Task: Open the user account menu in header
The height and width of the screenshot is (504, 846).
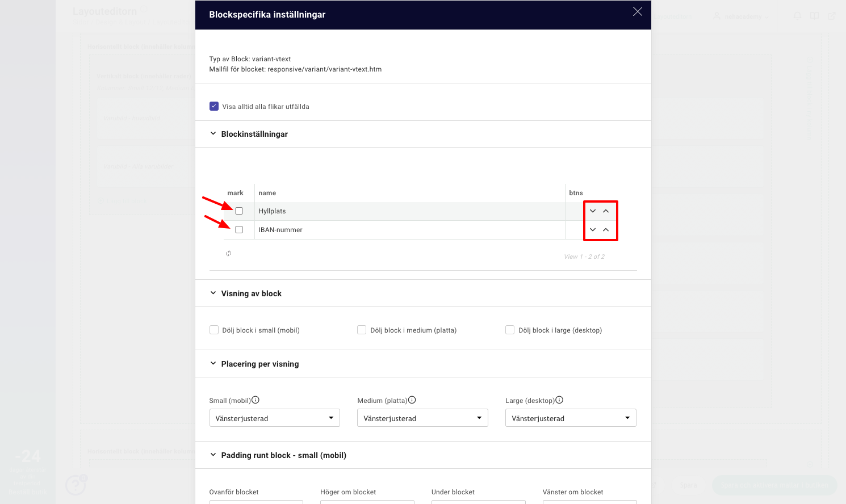Action: click(741, 16)
